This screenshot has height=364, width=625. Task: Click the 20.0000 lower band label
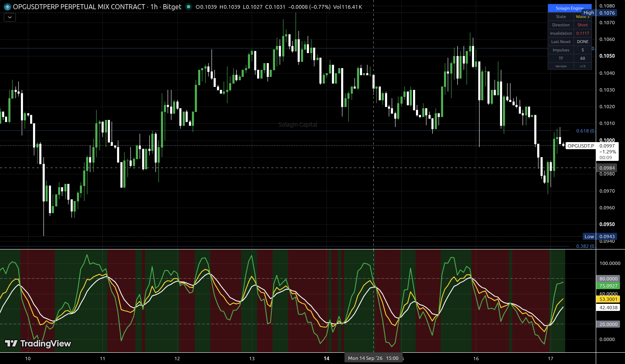click(x=608, y=324)
